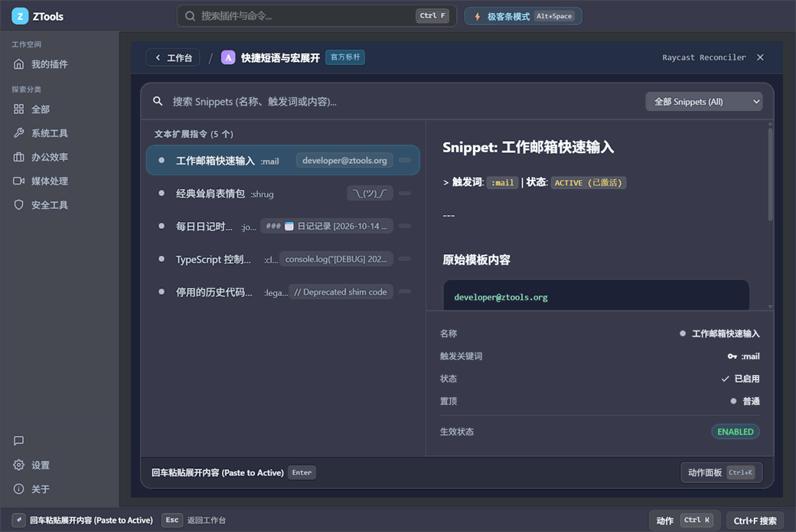Screen dimensions: 796x532
Task: Activate 极客条模式 Alt+Space button
Action: pos(524,16)
